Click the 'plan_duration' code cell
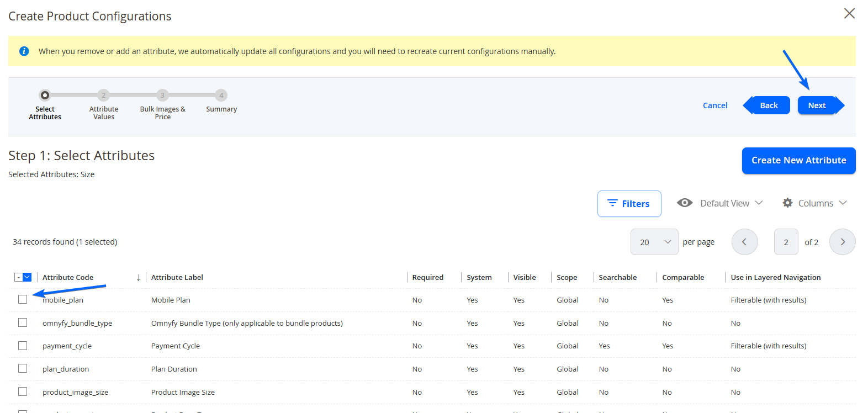Viewport: 868px width, 413px height. (66, 369)
